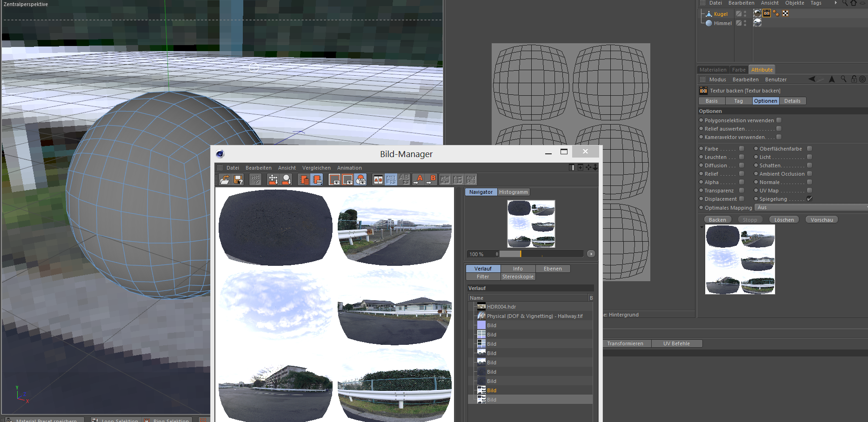Enable the Leuchten checkbox
Screen dimensions: 868x422
pos(741,157)
